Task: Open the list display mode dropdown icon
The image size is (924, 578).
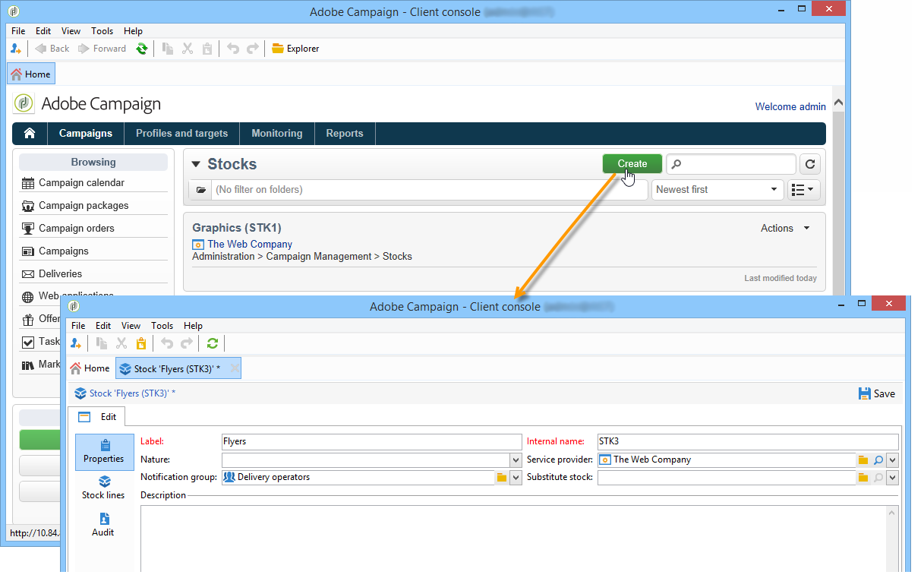Action: (x=804, y=190)
